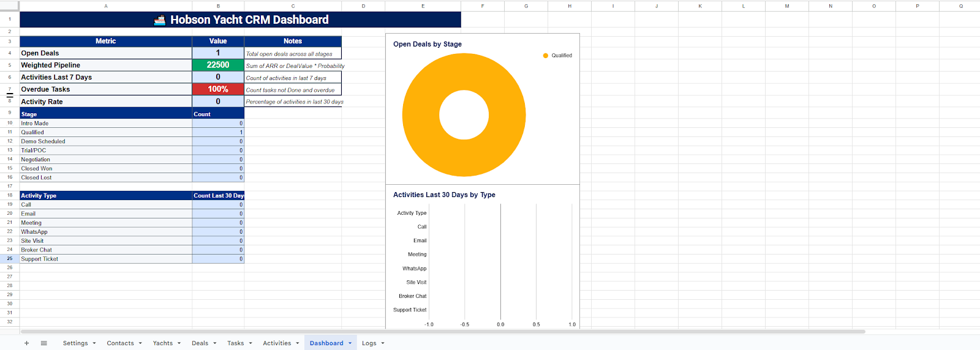Select the Support Ticket activity cell
This screenshot has height=350, width=980.
(x=106, y=259)
